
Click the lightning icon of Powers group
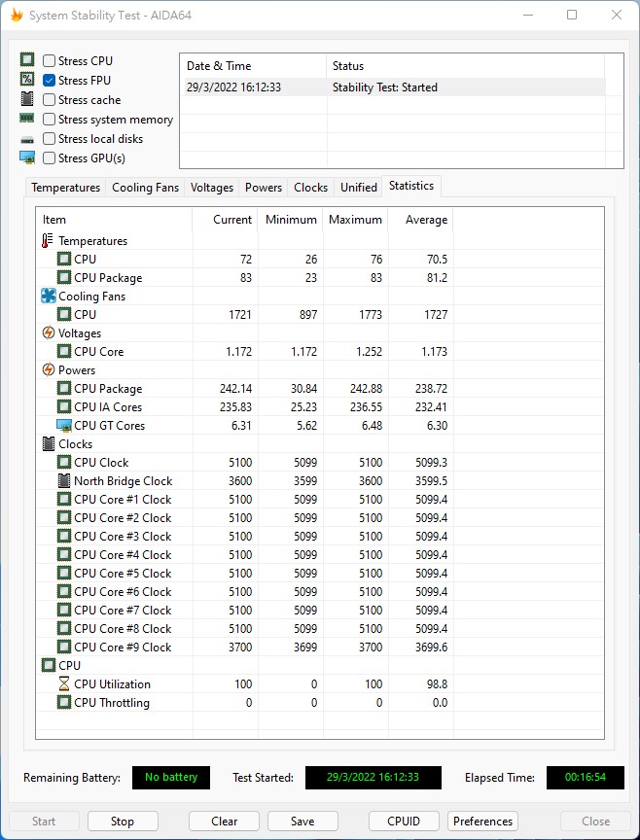tap(49, 369)
